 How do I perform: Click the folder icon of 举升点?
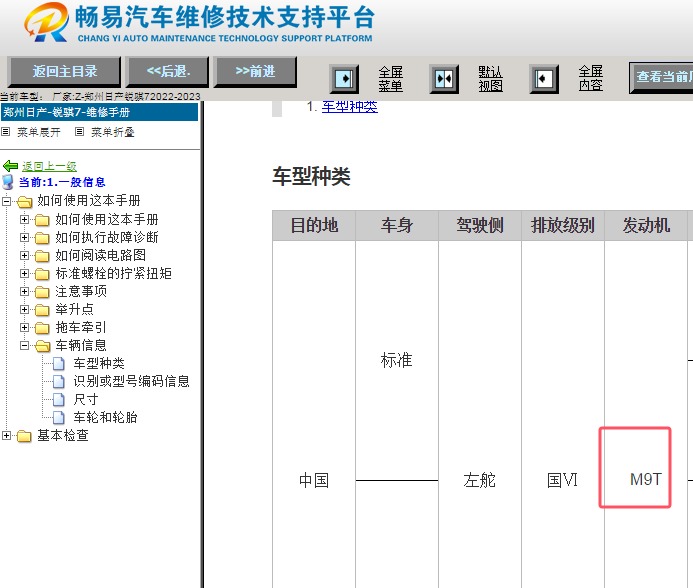click(42, 310)
